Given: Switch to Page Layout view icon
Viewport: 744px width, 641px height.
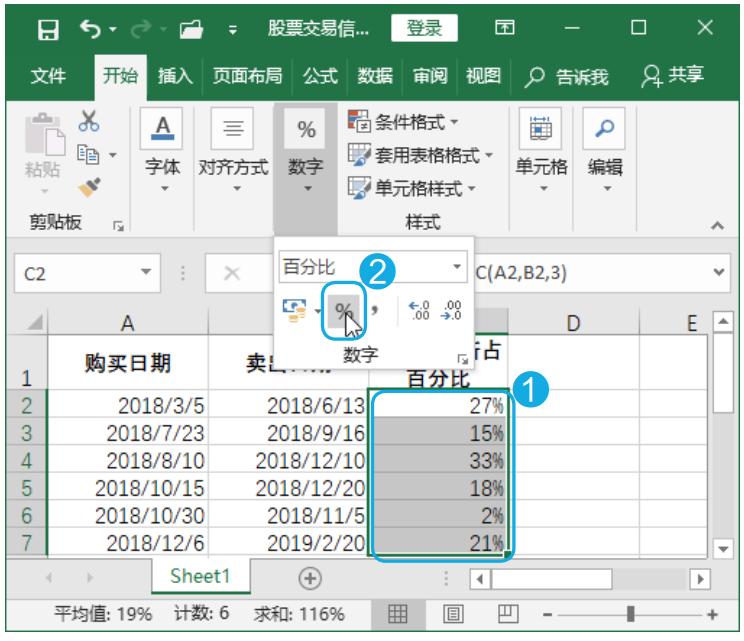Looking at the screenshot, I should pyautogui.click(x=453, y=614).
